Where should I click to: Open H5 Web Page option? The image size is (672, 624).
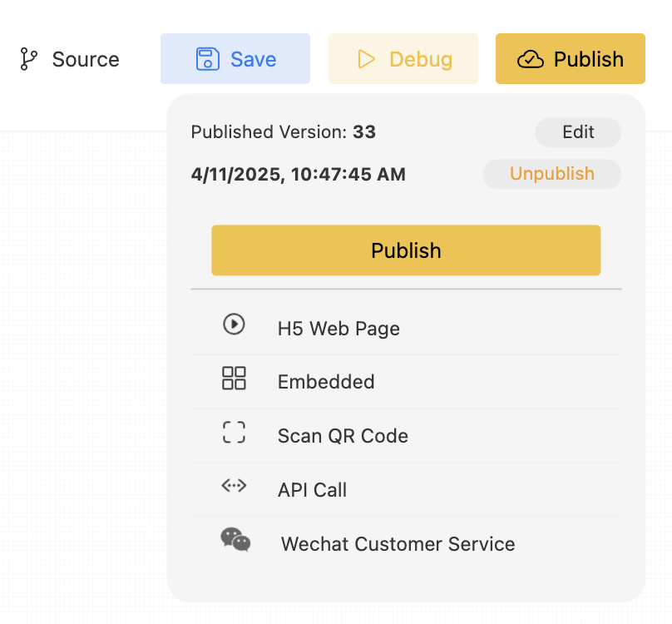tap(406, 329)
